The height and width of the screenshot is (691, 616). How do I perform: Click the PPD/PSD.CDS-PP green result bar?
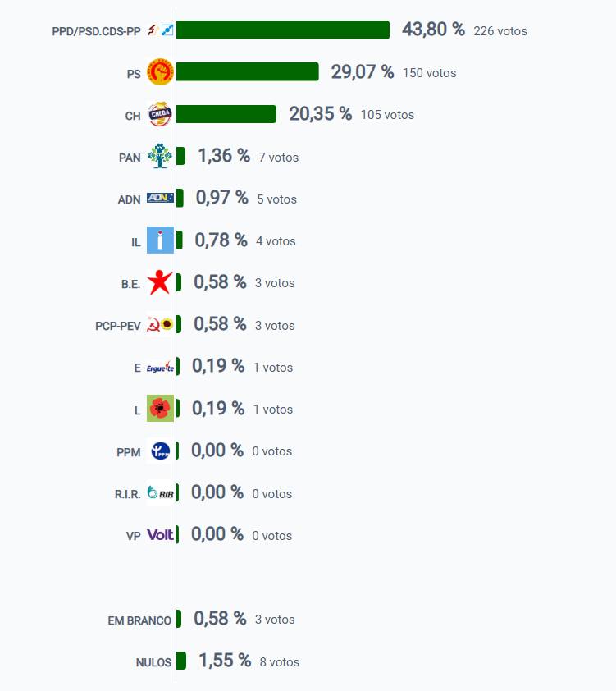(x=282, y=30)
